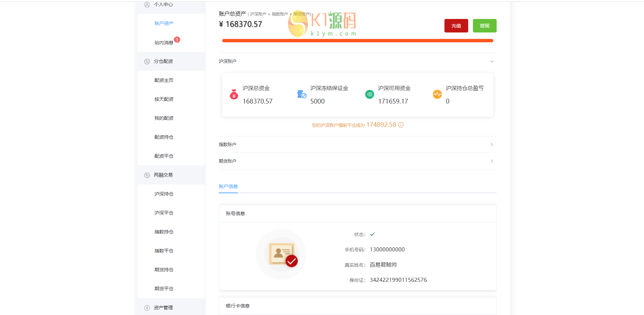Open 配资主页 in the sidebar
The height and width of the screenshot is (315, 644).
(x=164, y=80)
